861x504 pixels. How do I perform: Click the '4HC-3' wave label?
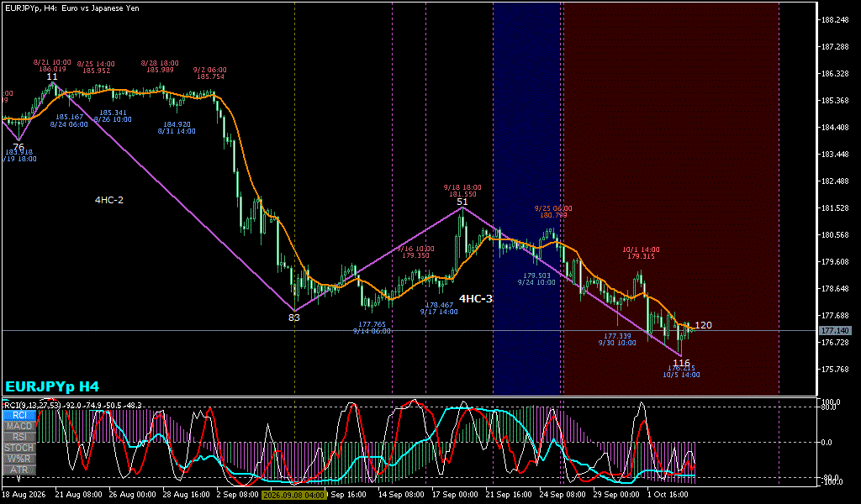[x=476, y=299]
